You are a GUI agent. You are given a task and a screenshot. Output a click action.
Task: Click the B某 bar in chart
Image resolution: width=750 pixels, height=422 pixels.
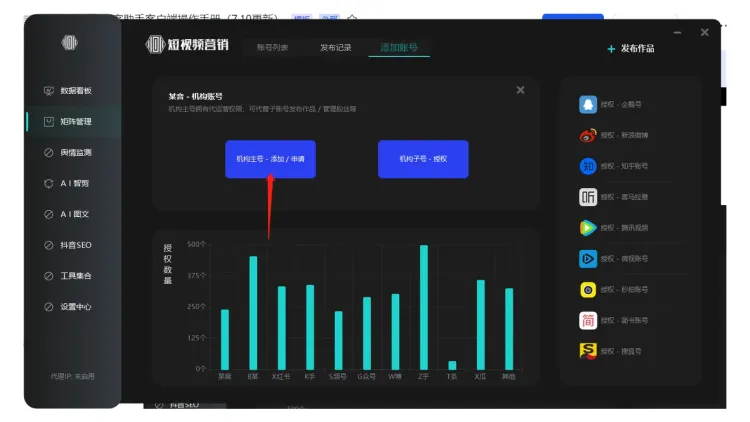coord(253,313)
